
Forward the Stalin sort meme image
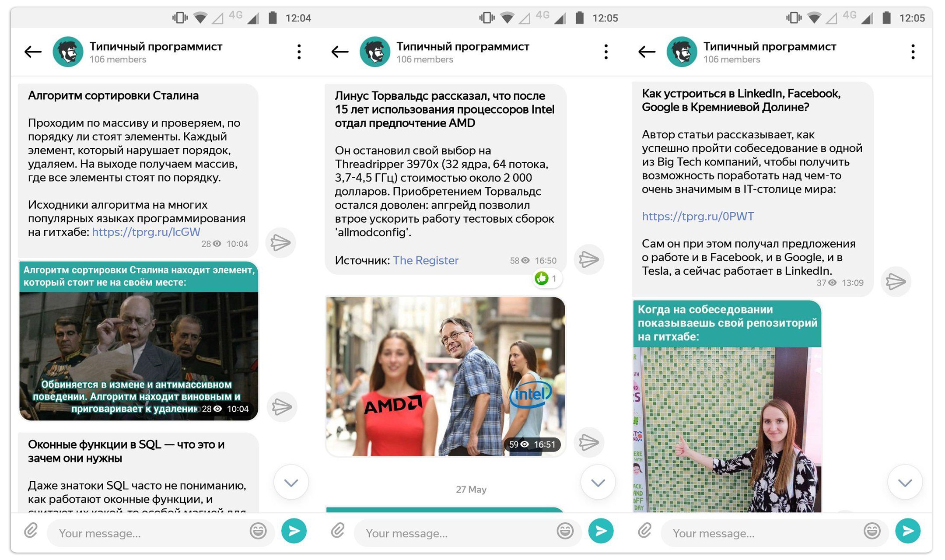[x=282, y=407]
